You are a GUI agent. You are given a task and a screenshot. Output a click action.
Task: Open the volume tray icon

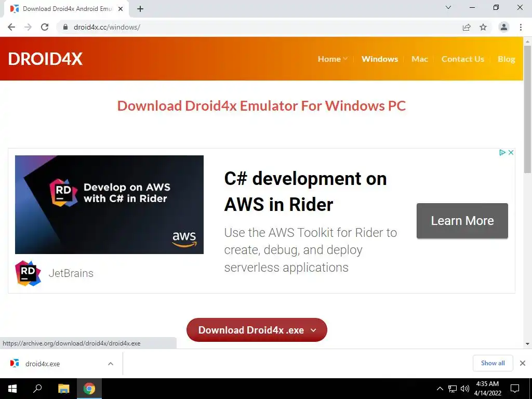click(x=464, y=389)
